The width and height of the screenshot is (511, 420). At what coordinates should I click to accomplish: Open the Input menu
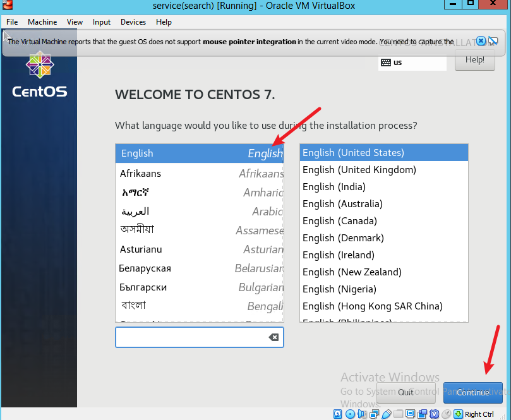click(101, 22)
